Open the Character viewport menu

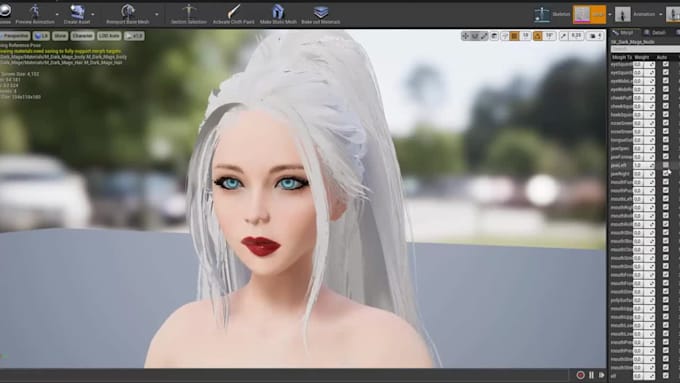(x=82, y=36)
